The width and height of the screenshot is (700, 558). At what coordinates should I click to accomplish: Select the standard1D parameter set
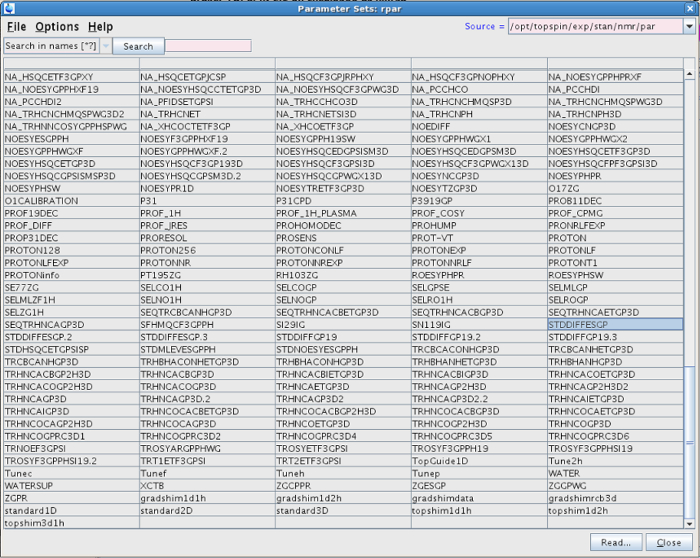71,511
